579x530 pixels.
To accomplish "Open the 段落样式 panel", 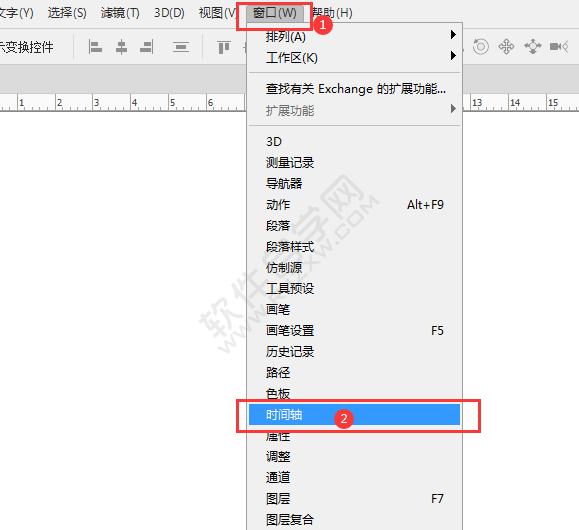I will (x=354, y=247).
